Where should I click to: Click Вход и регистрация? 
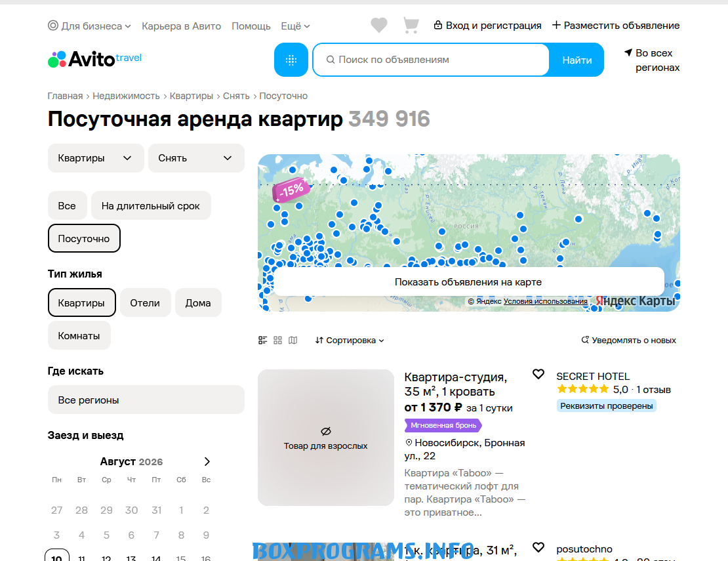click(487, 26)
